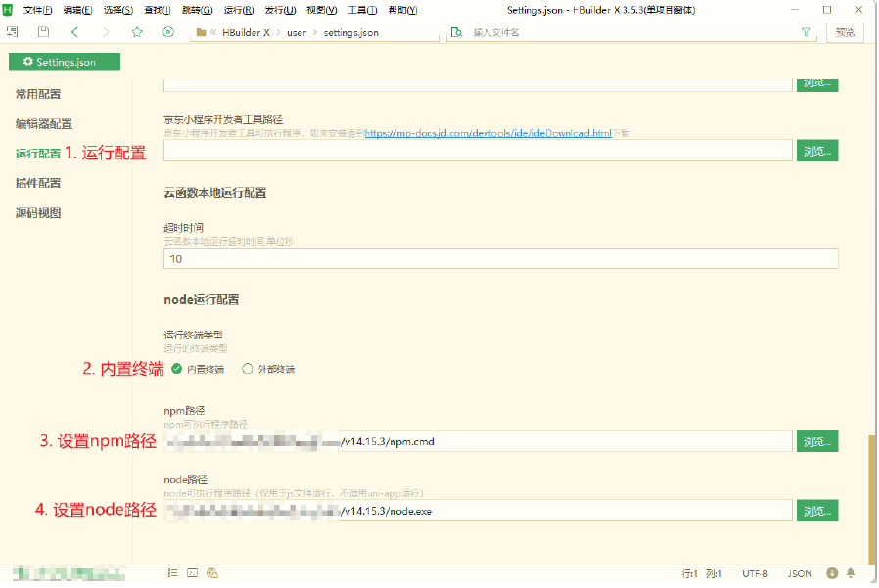Open 常用配置 settings section
This screenshot has width=879, height=588.
(38, 94)
